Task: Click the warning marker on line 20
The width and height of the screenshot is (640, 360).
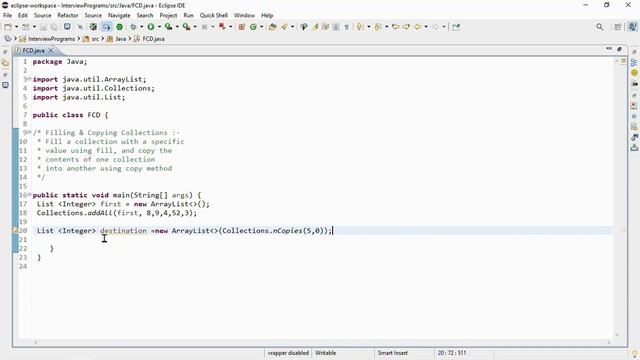Action: click(16, 231)
